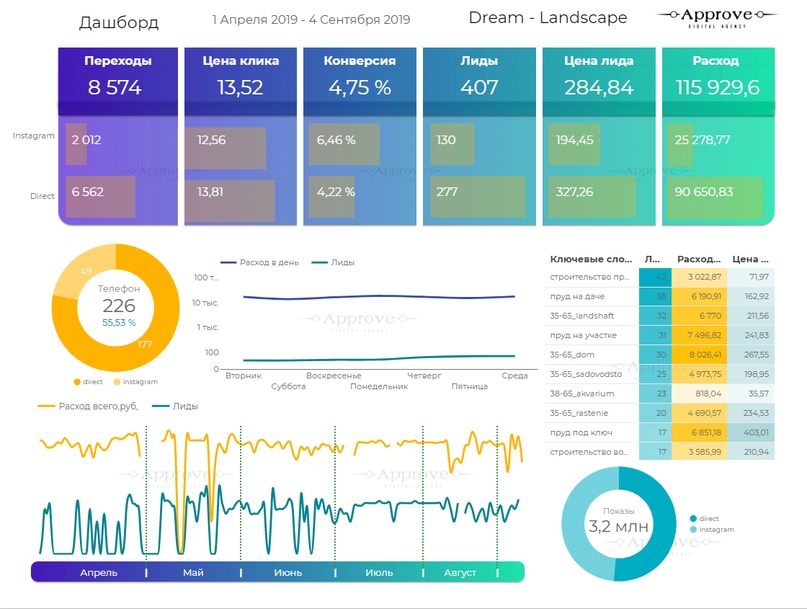Image resolution: width=807 pixels, height=609 pixels.
Task: Click donut segment labeled 177
Action: point(145,344)
